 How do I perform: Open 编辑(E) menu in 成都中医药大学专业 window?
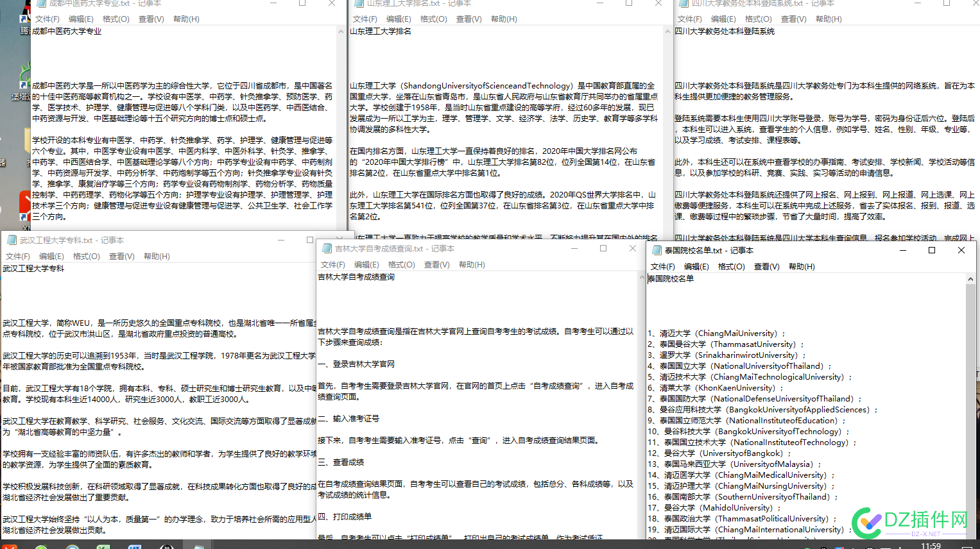click(81, 19)
